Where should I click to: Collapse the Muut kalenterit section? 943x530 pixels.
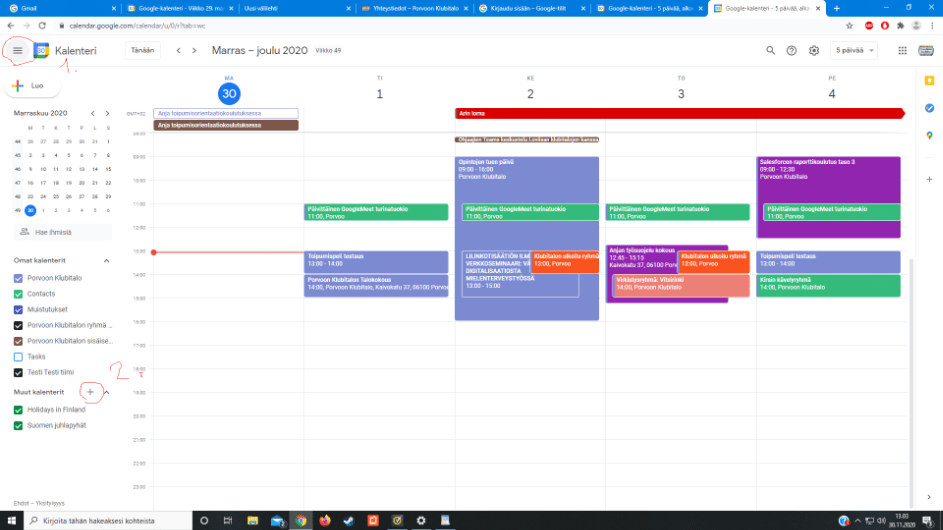[x=106, y=392]
